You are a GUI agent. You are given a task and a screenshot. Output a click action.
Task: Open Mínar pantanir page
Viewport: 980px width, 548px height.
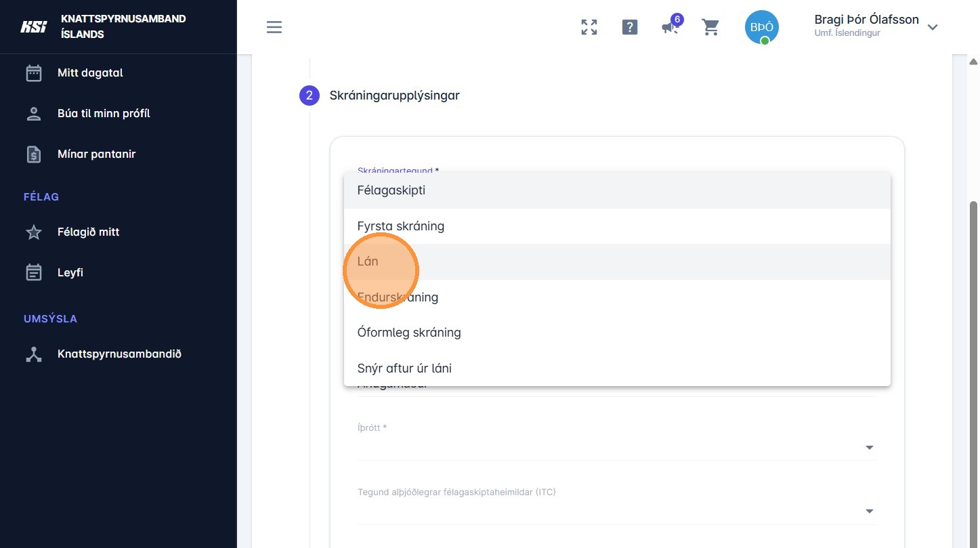[97, 154]
